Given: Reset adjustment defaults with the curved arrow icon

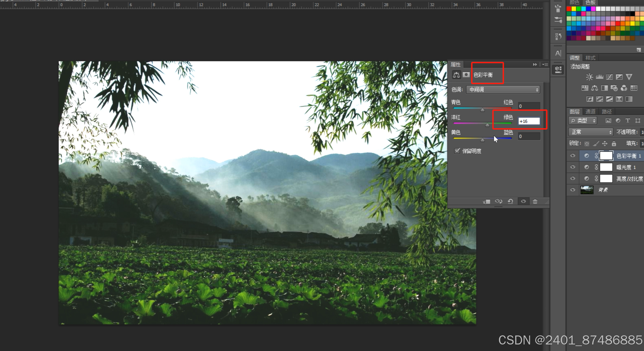Looking at the screenshot, I should coord(510,201).
